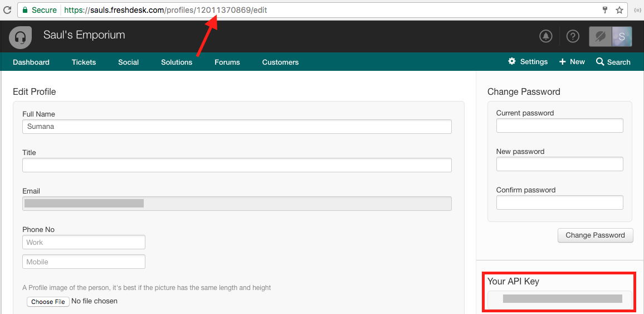Click the saved password key icon
The height and width of the screenshot is (314, 644).
point(604,10)
